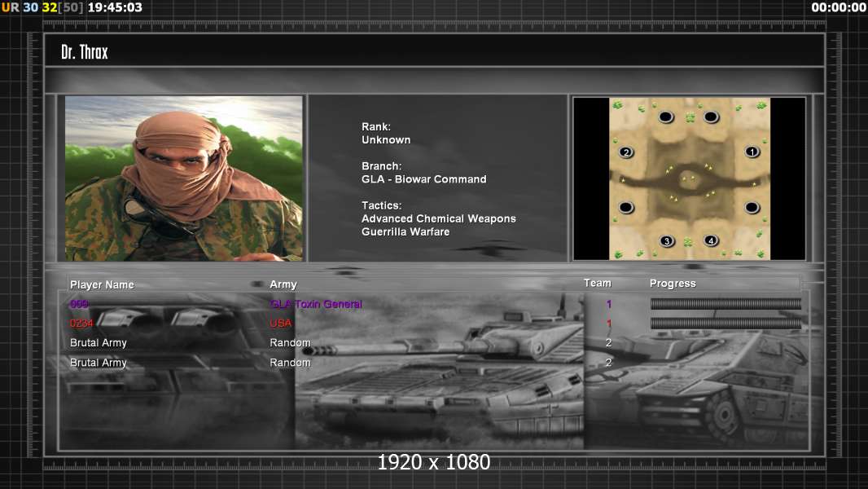The image size is (868, 489).
Task: Click second player's loading progress bar
Action: coord(726,324)
